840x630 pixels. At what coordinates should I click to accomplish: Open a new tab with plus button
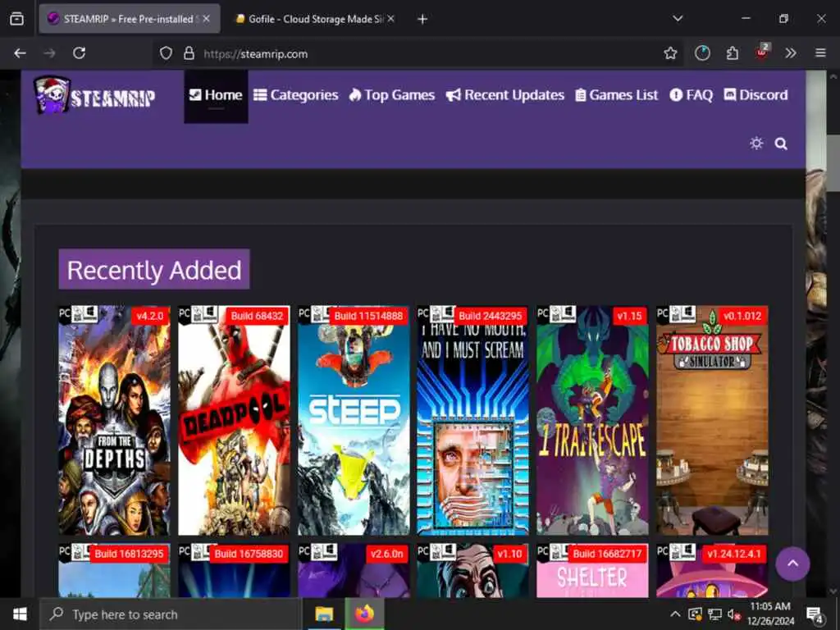tap(422, 20)
